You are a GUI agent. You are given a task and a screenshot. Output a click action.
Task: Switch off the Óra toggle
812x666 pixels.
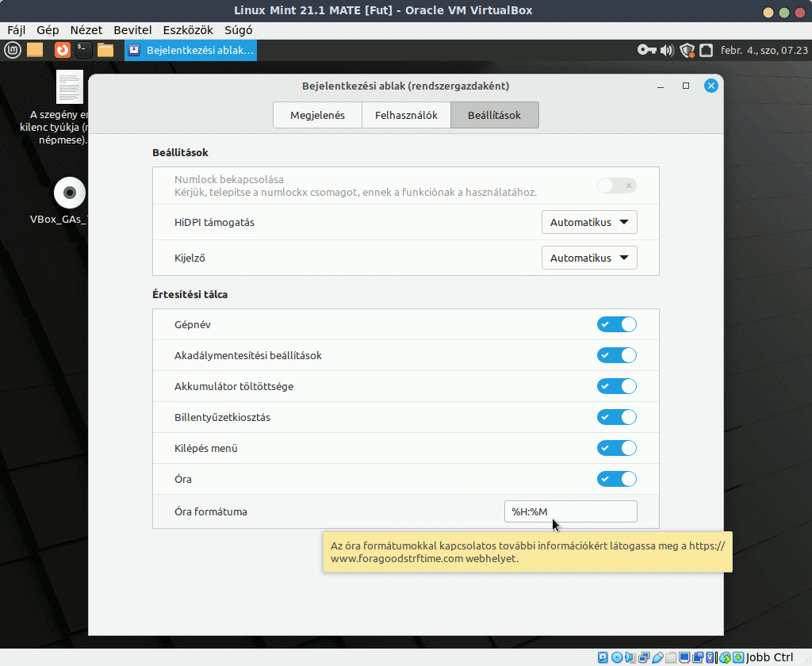click(x=616, y=479)
